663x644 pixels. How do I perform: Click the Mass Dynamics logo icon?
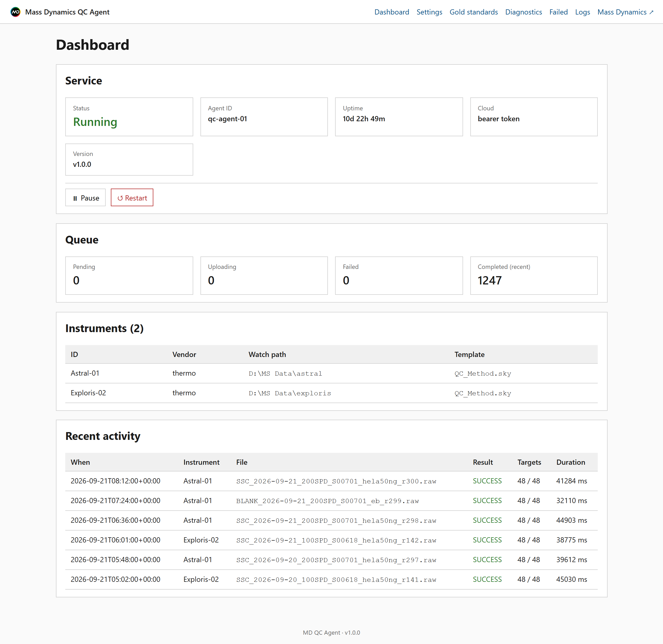click(15, 12)
